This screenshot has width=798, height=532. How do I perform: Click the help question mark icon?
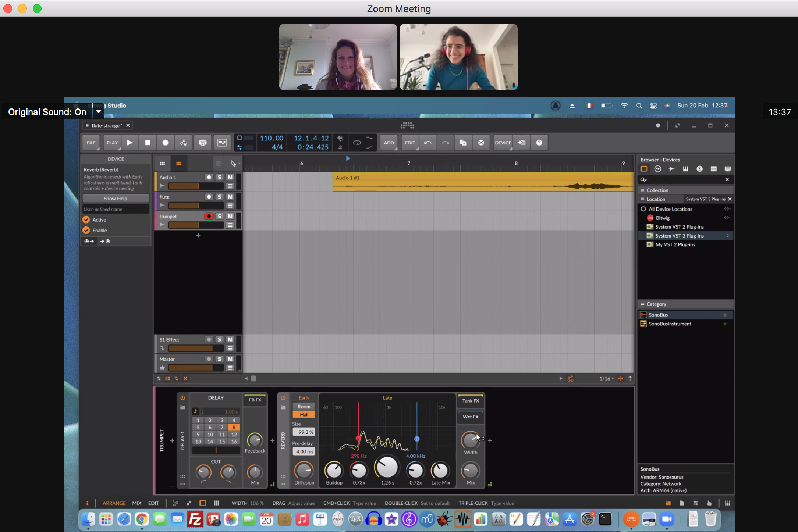click(x=539, y=143)
